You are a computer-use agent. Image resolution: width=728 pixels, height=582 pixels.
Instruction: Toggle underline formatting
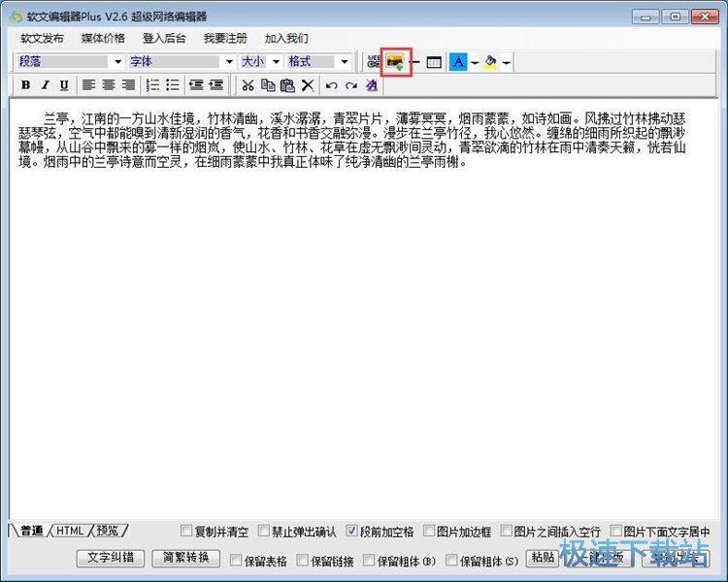click(x=64, y=85)
